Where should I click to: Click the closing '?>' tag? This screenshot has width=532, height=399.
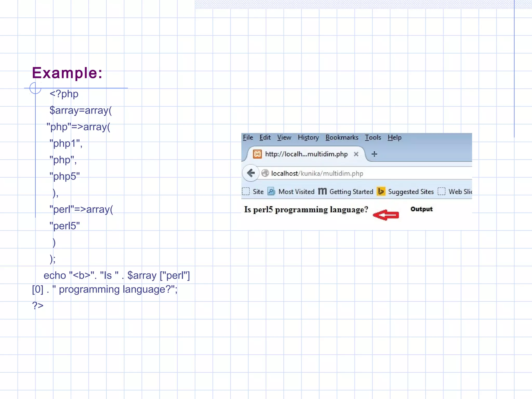(x=38, y=305)
